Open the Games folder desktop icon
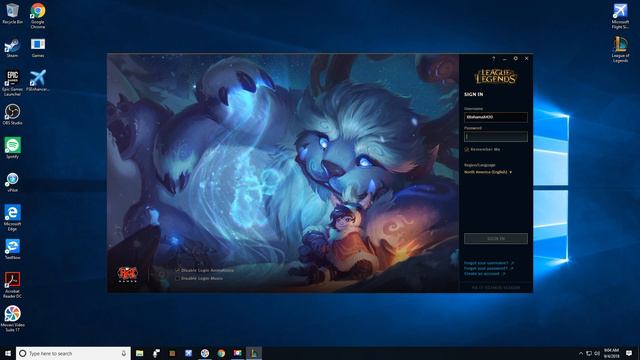 point(38,48)
